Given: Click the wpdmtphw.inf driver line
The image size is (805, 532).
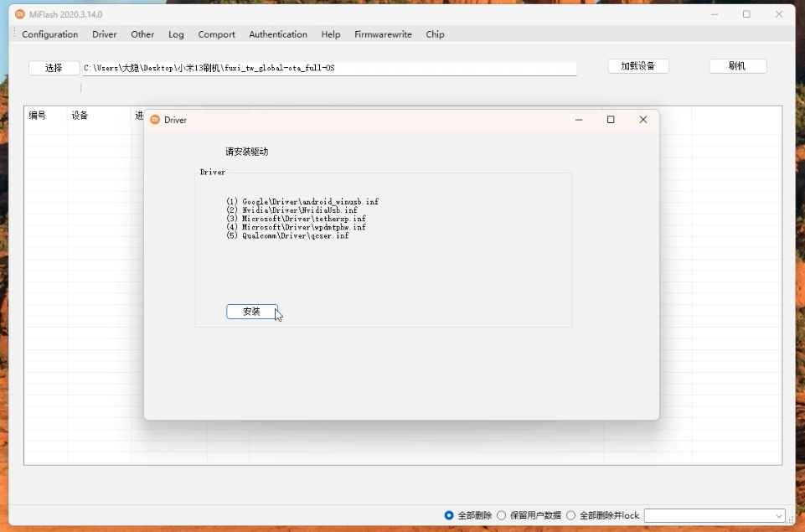Looking at the screenshot, I should click(x=297, y=227).
